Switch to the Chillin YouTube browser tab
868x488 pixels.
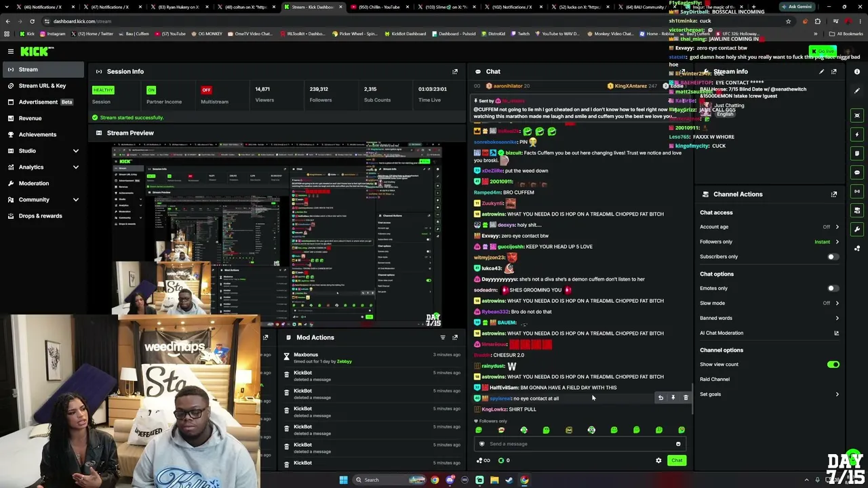378,7
